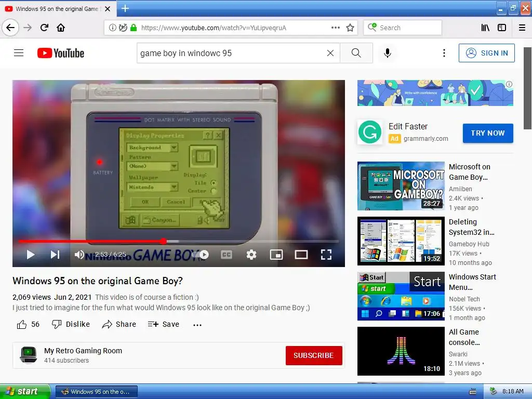
Task: Open Windows Start Menu video thumbnail
Action: click(x=401, y=296)
